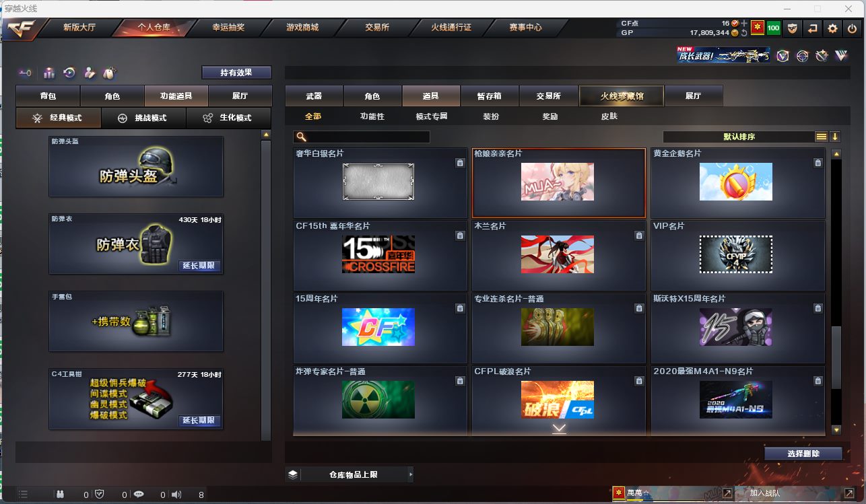
Task: Delete the CF15th 嘉年华名片 with trash icon
Action: pyautogui.click(x=460, y=236)
